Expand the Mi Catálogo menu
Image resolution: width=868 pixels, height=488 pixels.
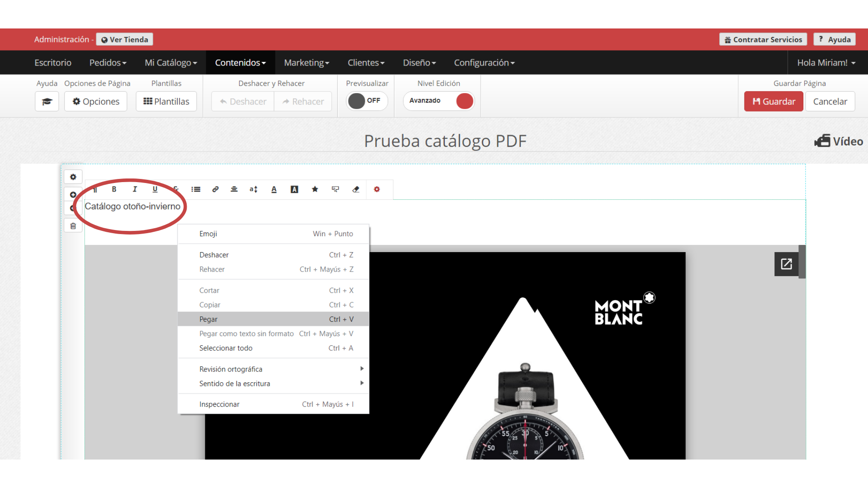[171, 63]
